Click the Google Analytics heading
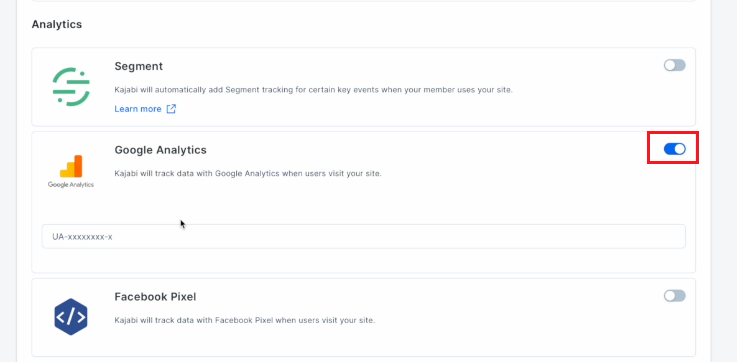The height and width of the screenshot is (362, 737). [160, 150]
